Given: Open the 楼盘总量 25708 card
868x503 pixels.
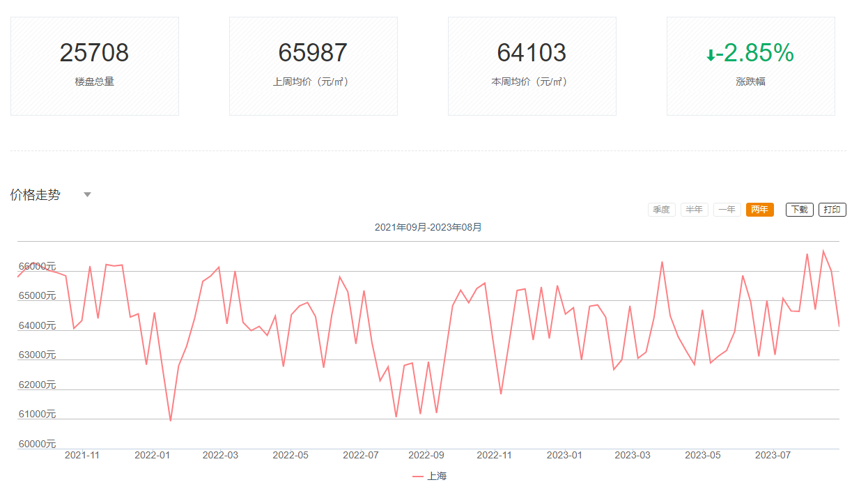Looking at the screenshot, I should click(95, 66).
